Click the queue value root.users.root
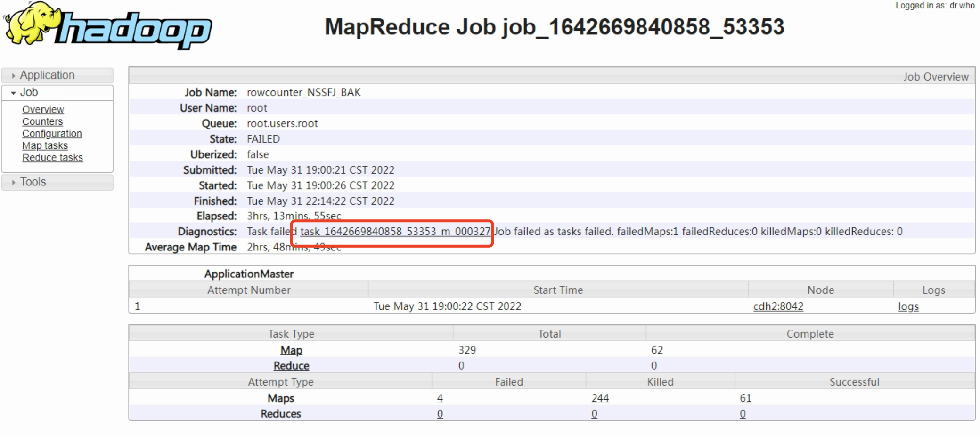The width and height of the screenshot is (980, 435). 282,123
